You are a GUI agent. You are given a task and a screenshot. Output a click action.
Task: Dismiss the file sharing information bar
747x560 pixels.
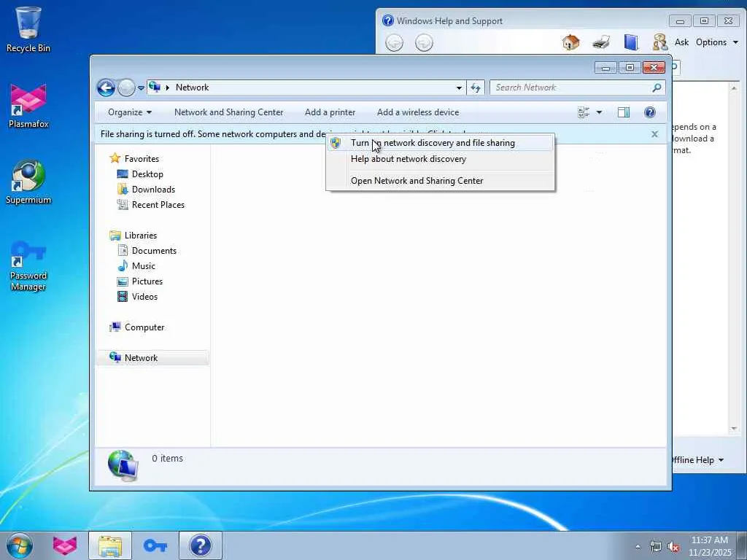pyautogui.click(x=654, y=134)
